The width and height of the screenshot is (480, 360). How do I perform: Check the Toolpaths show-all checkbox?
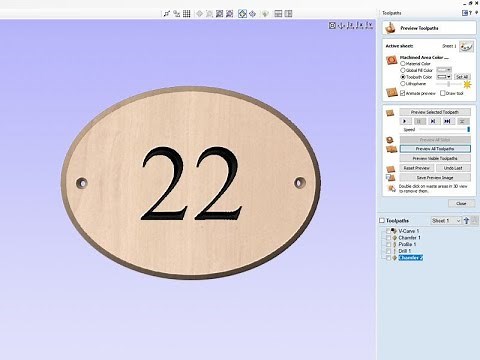(382, 221)
